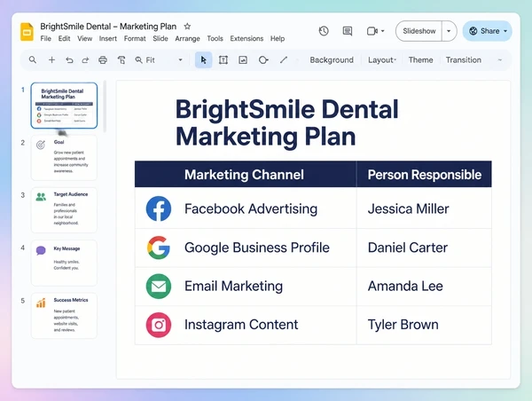Choose the Select arrow tool

tap(204, 60)
